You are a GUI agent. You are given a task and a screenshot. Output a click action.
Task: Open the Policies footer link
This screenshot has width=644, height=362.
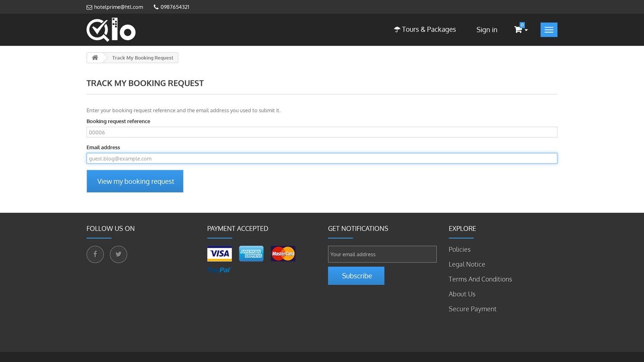pos(460,249)
